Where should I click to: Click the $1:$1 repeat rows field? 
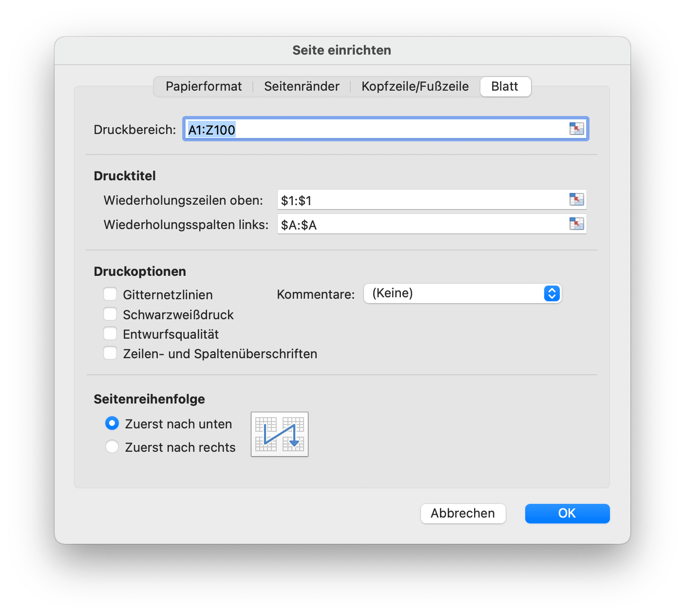tap(414, 199)
